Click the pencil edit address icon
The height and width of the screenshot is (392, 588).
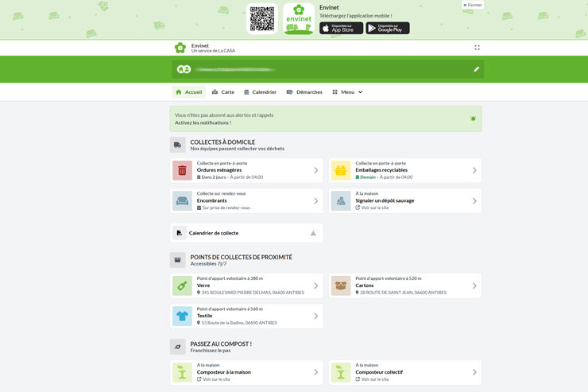coord(476,69)
